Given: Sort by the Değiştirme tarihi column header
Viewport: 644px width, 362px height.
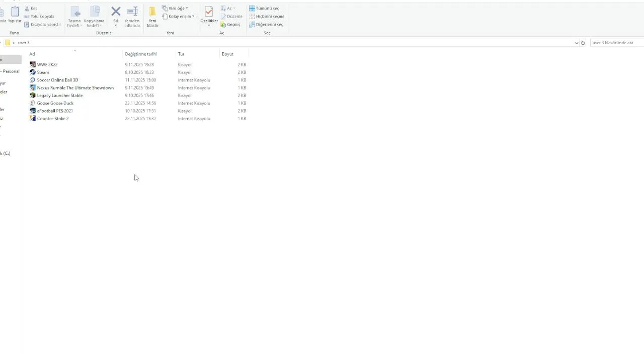Looking at the screenshot, I should pos(141,54).
